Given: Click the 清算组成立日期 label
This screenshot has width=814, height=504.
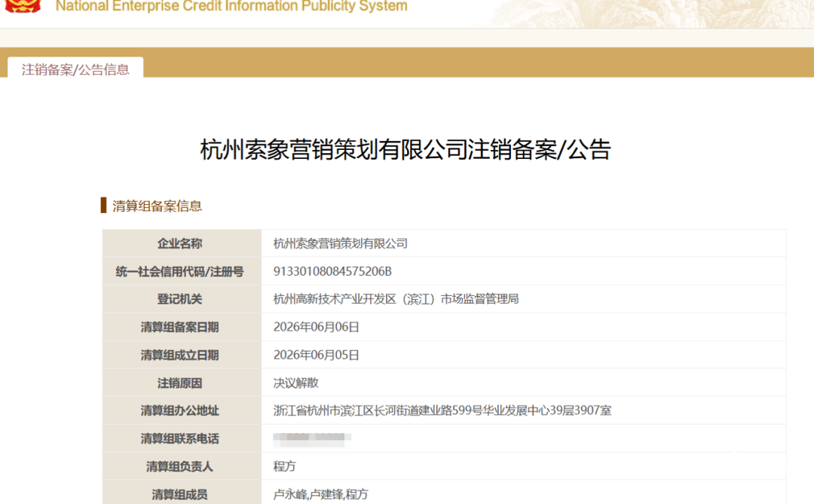Looking at the screenshot, I should click(179, 355).
